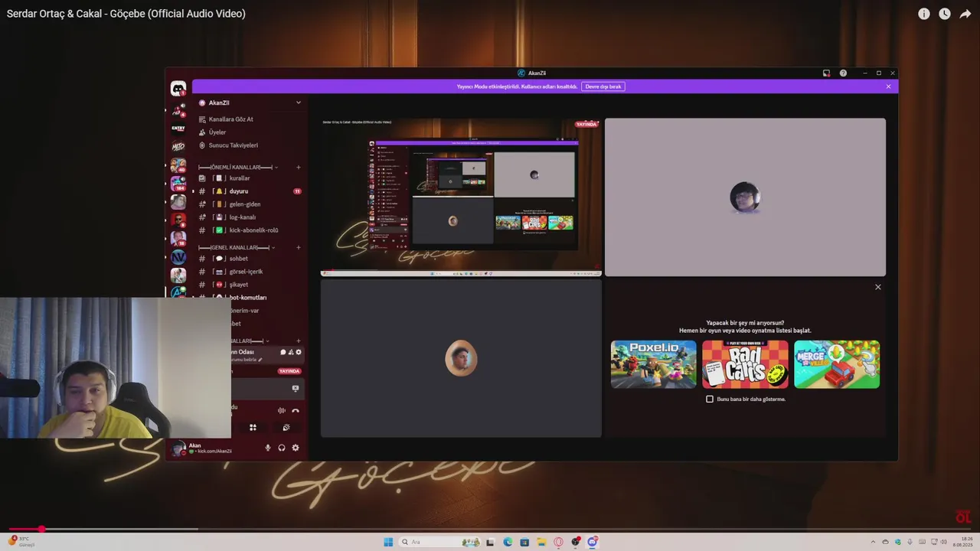The height and width of the screenshot is (551, 980).
Task: Add channel to ÖNEMLİ KANALLAR category
Action: pyautogui.click(x=299, y=167)
